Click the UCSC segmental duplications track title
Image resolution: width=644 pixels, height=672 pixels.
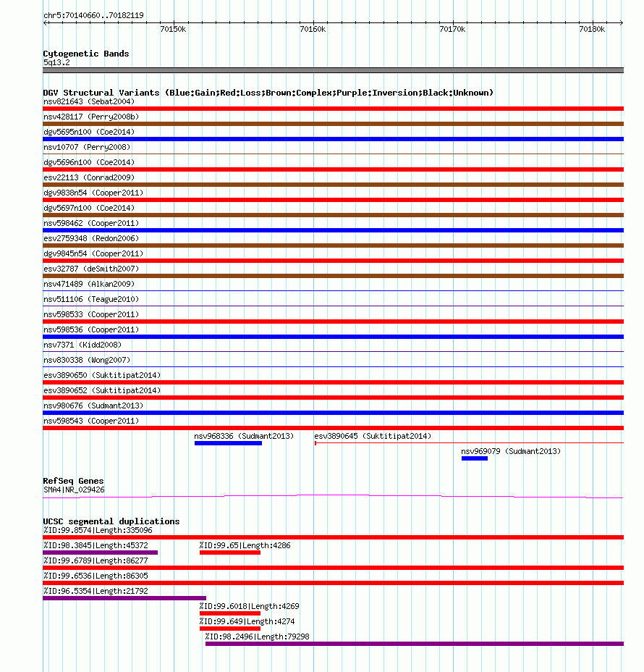tap(111, 521)
